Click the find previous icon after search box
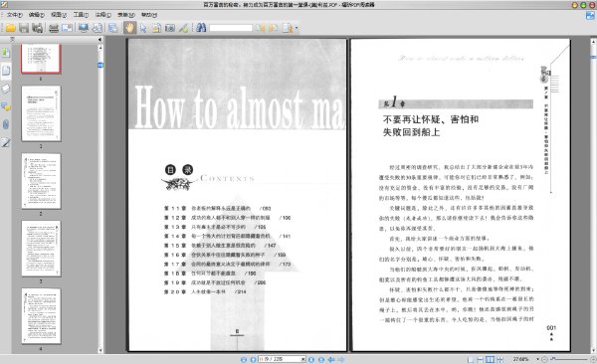Screen dimensions: 597x364 pos(261,28)
